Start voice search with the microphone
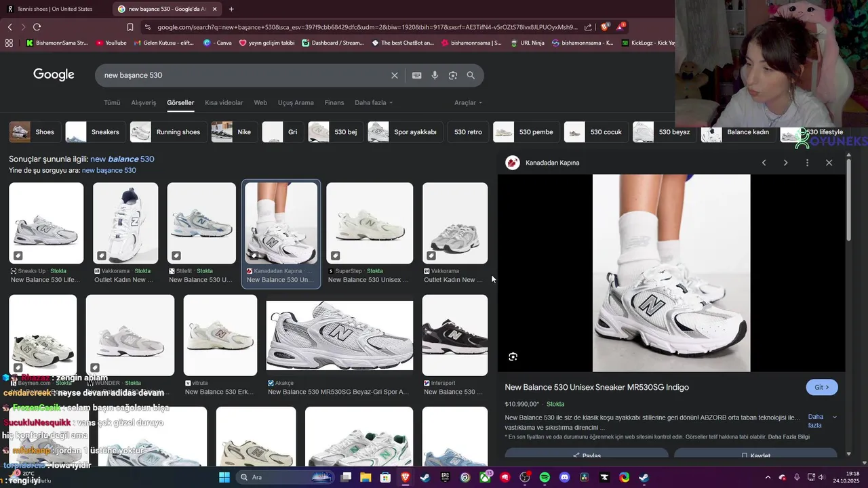Screen dimensions: 868x488 (435, 75)
